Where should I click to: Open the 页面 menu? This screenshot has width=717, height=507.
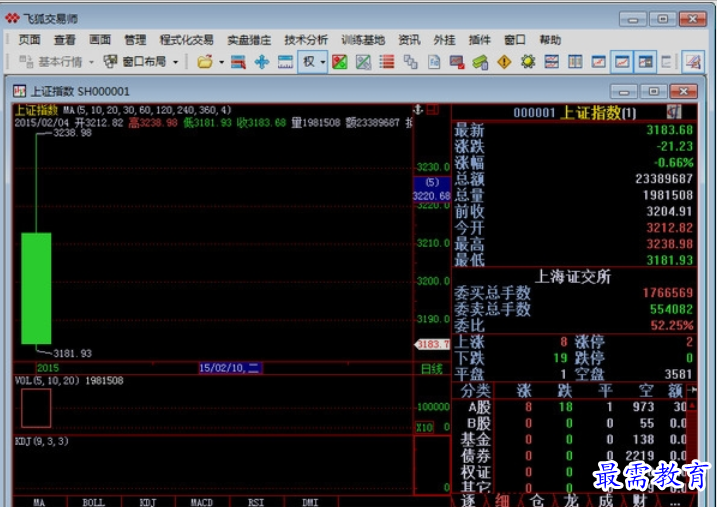click(x=29, y=40)
